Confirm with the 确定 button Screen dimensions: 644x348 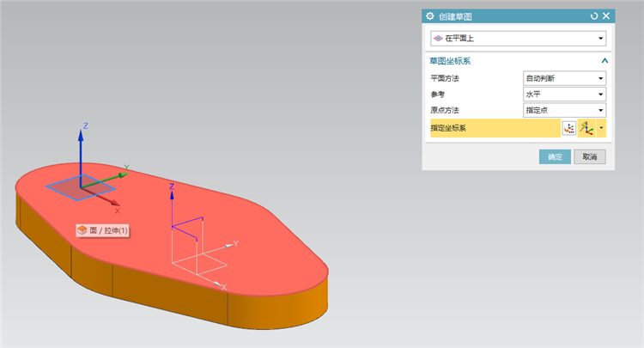click(555, 156)
